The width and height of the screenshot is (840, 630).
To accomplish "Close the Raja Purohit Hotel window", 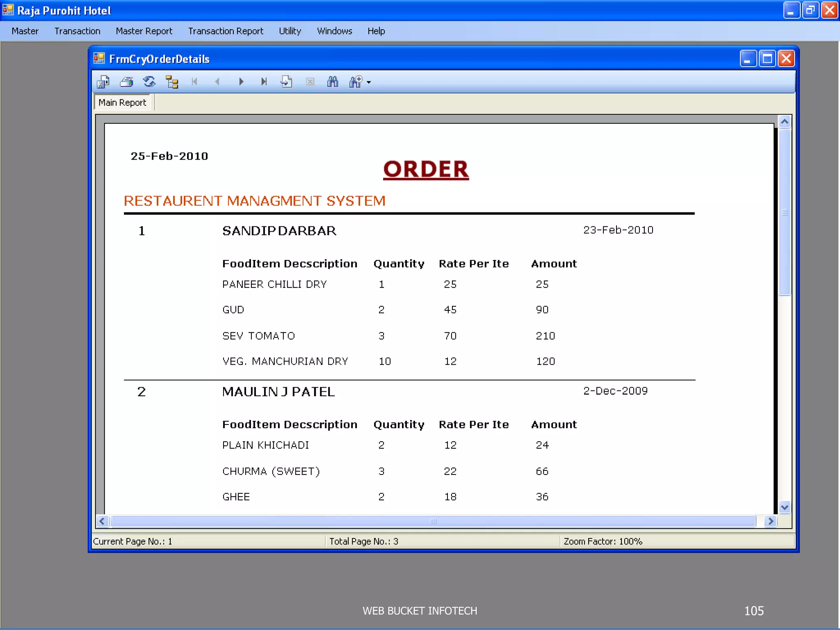I will [x=830, y=10].
